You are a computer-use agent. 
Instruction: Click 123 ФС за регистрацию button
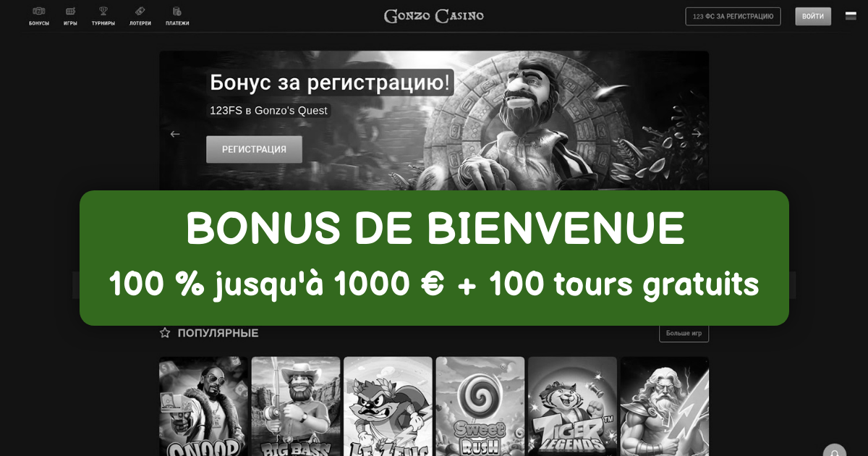(733, 16)
